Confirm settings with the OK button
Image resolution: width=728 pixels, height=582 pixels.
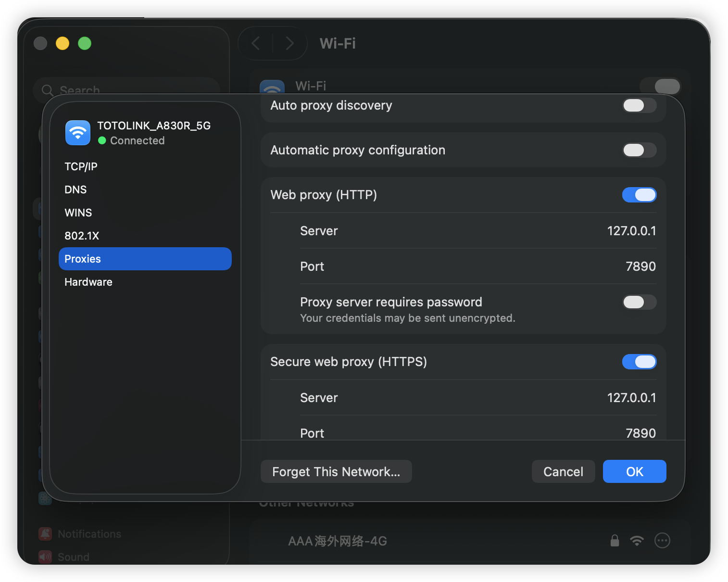[634, 471]
